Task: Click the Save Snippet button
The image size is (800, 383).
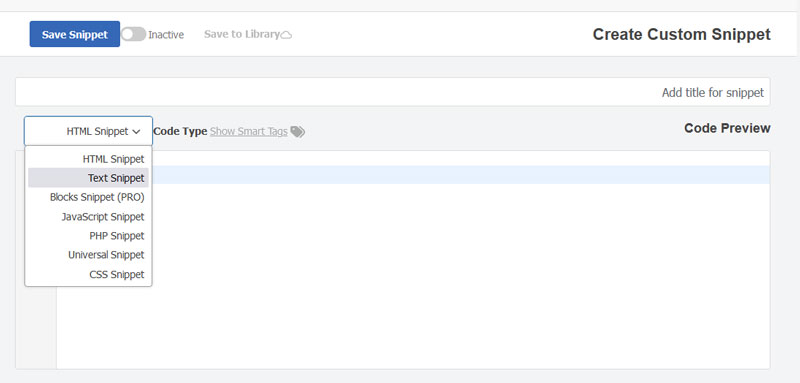Action: click(x=74, y=34)
